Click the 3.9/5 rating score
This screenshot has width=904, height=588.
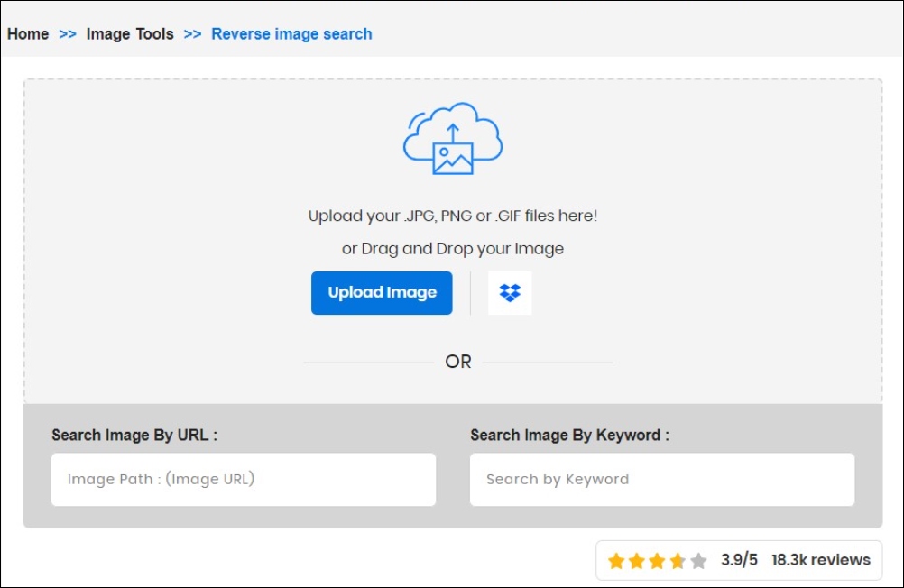pyautogui.click(x=739, y=560)
